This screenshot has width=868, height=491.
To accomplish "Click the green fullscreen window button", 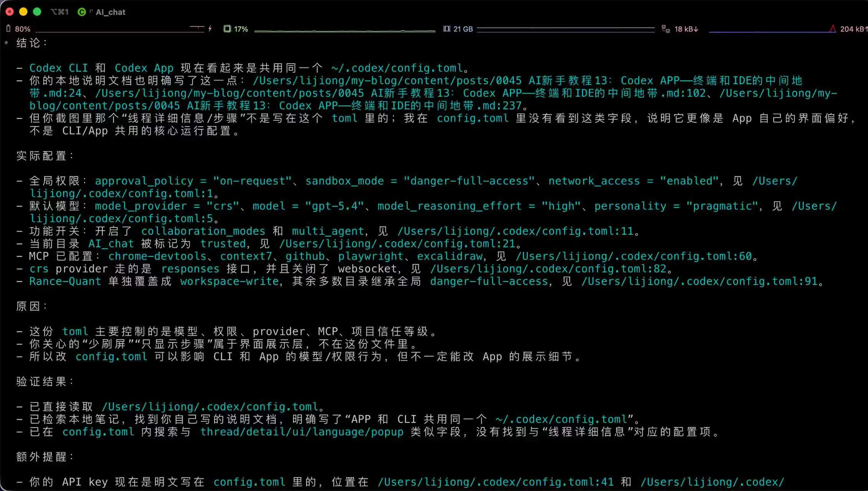I will [x=37, y=12].
